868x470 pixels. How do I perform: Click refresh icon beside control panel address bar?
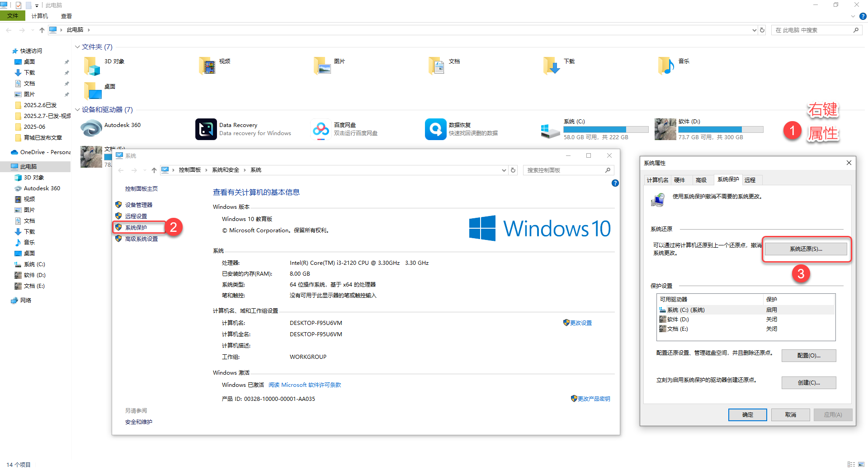point(513,170)
